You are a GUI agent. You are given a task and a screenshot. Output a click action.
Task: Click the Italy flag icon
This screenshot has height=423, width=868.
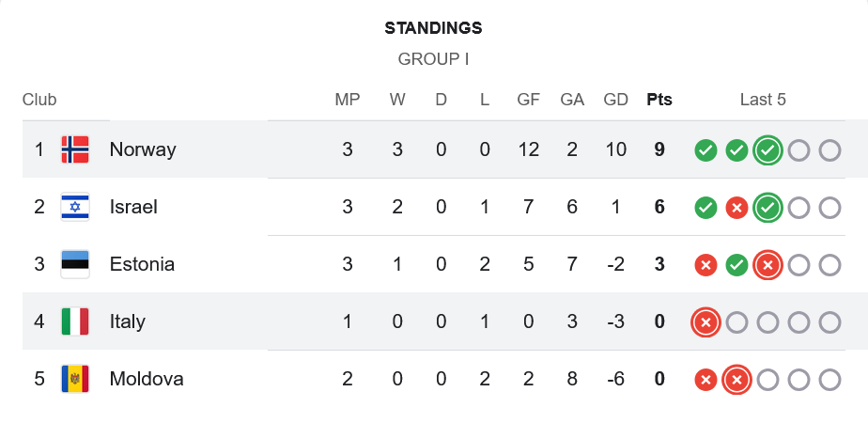click(x=75, y=321)
